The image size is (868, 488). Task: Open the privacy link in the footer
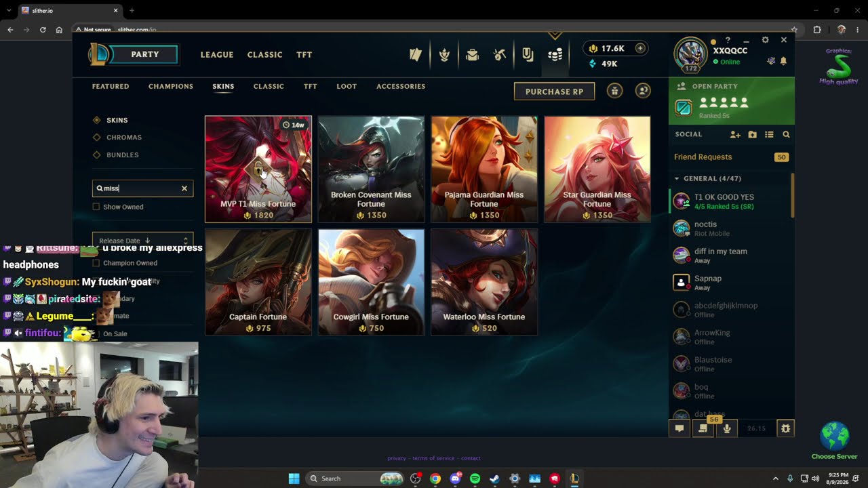click(397, 458)
